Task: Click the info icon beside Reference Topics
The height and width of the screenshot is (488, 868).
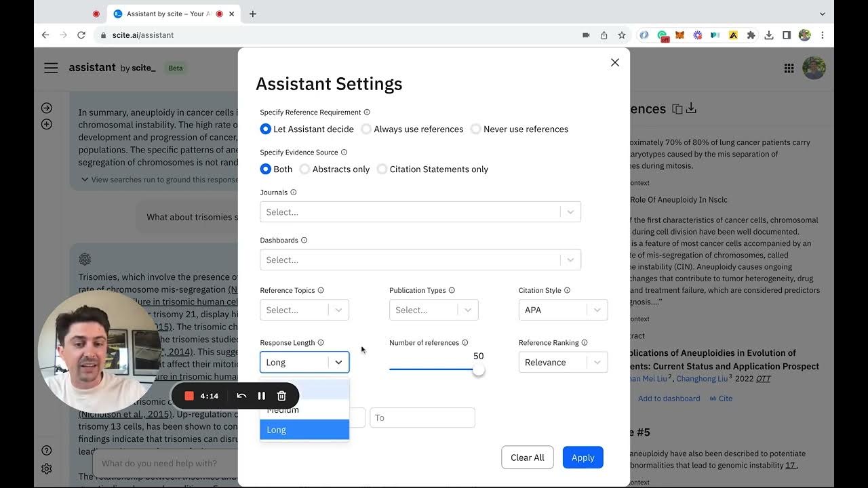Action: (x=321, y=291)
